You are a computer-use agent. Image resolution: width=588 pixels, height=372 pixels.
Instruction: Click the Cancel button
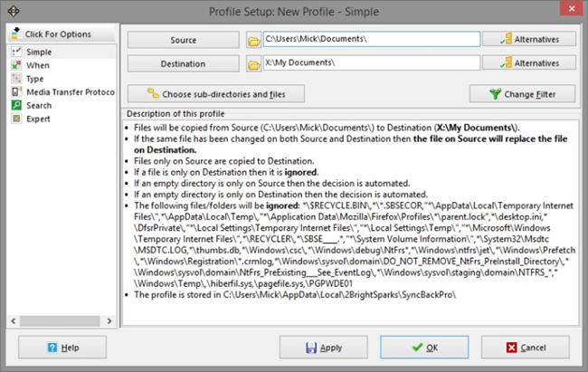526,348
